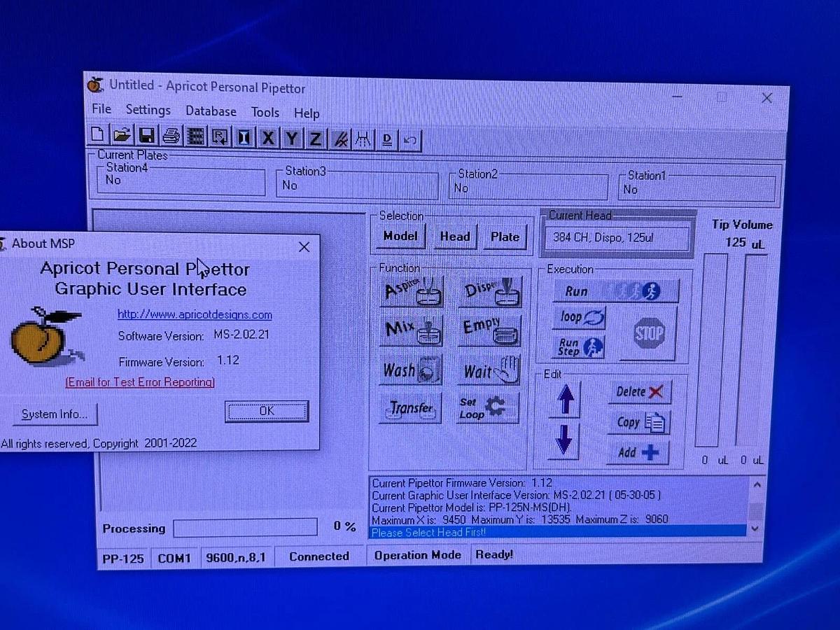Screen dimensions: 840x630
Task: Open the Help menu
Action: click(307, 113)
